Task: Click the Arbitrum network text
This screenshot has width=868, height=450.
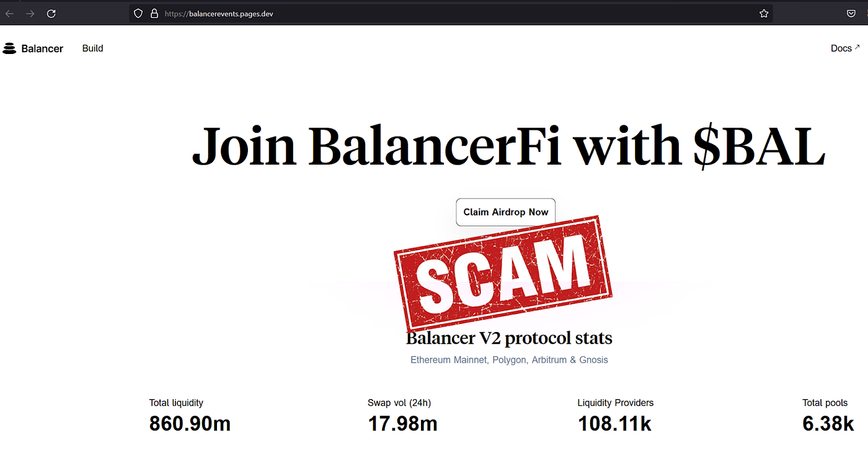Action: pos(549,359)
